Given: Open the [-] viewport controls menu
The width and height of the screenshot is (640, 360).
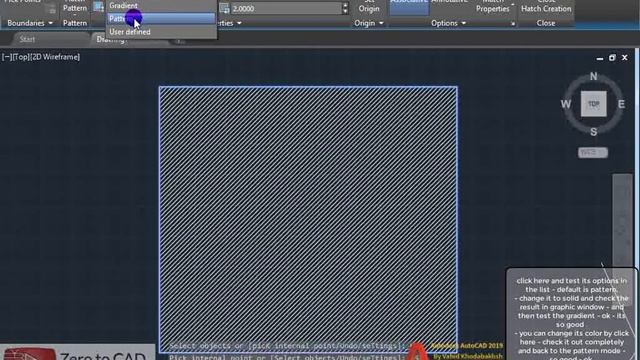Looking at the screenshot, I should point(7,57).
